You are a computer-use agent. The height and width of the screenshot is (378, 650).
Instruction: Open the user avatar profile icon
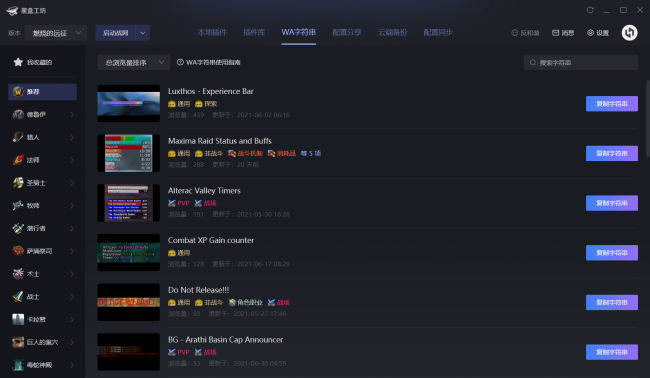629,33
